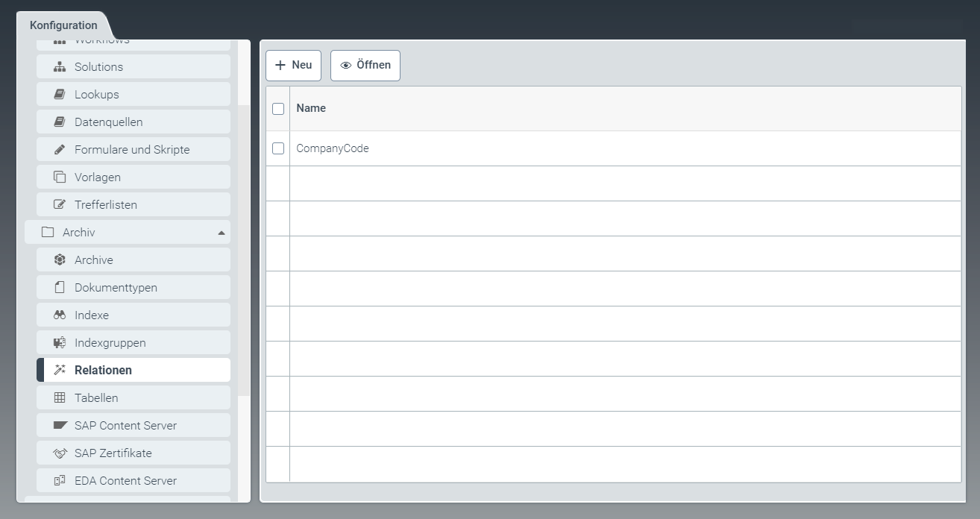Click the Tabellen grid icon
Image resolution: width=980 pixels, height=519 pixels.
[60, 398]
